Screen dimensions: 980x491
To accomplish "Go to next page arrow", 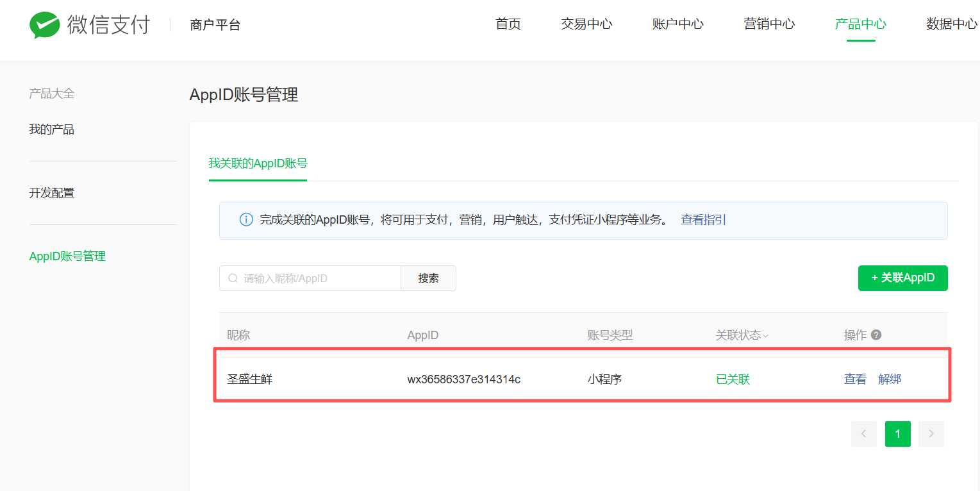I will (931, 434).
